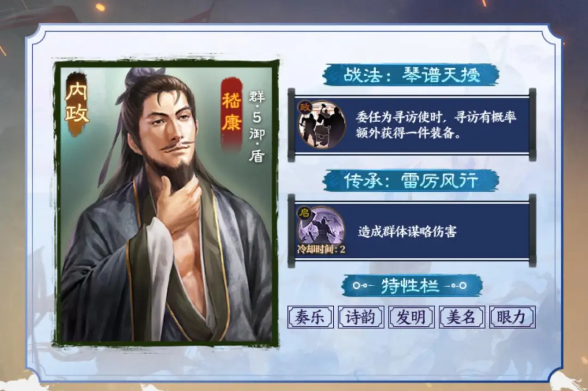Select the 美名 trait tag
This screenshot has width=588, height=391.
coord(462,317)
